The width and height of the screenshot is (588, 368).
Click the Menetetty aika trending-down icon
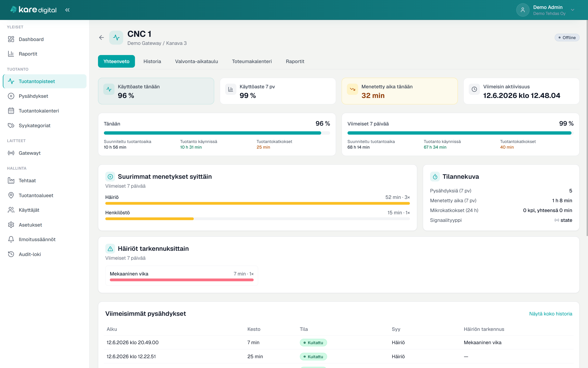tap(352, 89)
